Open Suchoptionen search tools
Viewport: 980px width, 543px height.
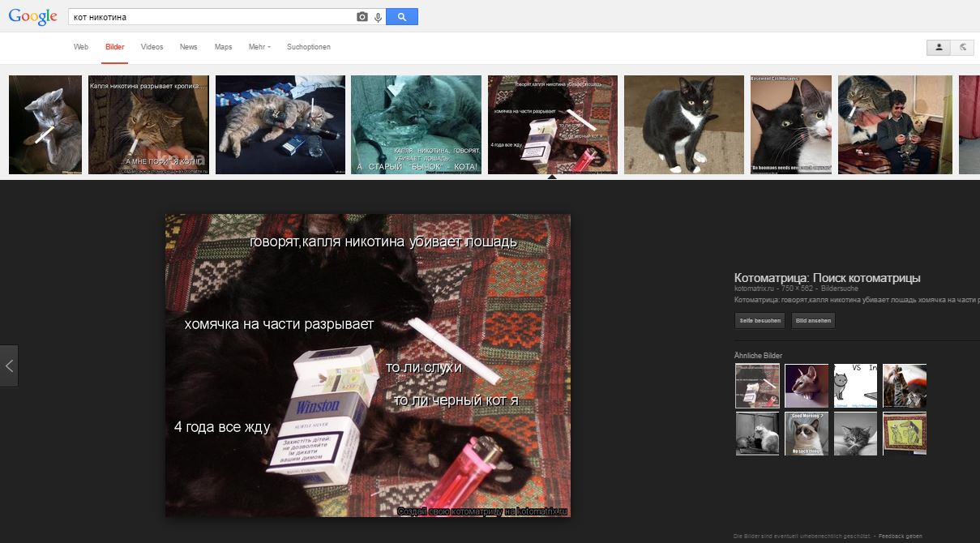[308, 47]
